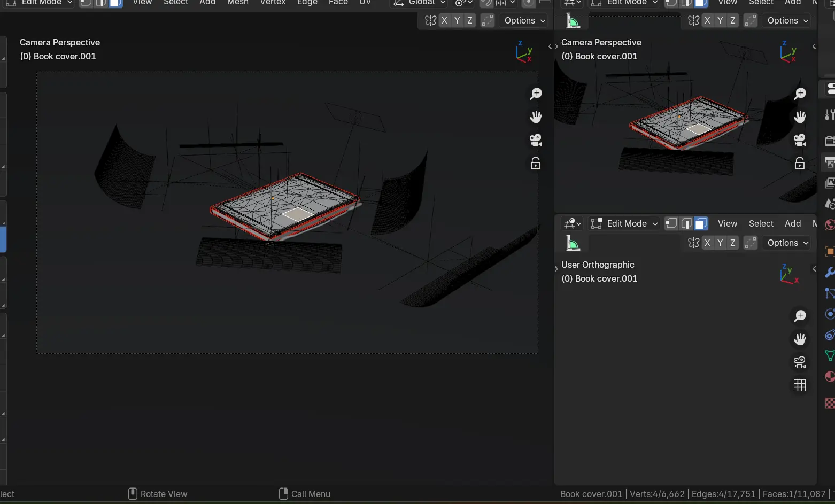
Task: Toggle Z axis mirror in bottom-right viewport
Action: tap(732, 243)
